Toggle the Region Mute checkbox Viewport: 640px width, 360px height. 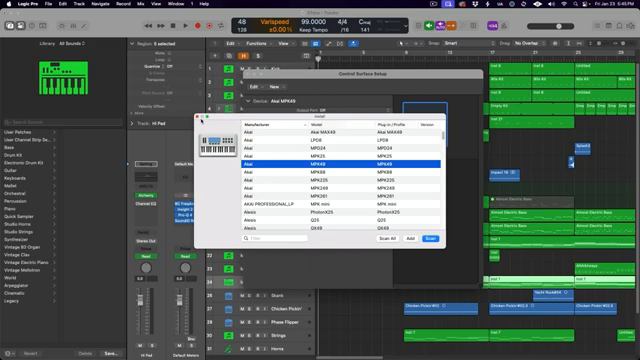(169, 53)
